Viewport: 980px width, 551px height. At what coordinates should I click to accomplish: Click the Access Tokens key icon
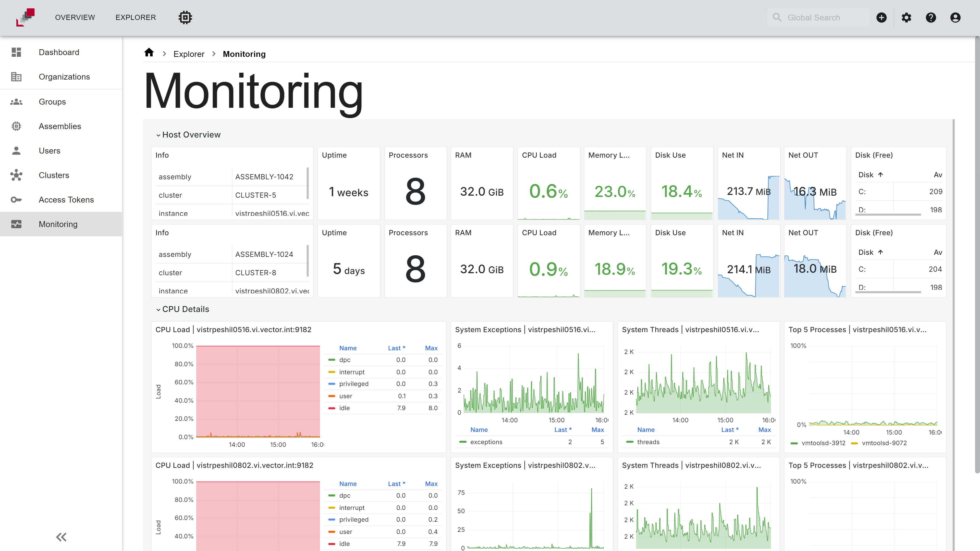point(16,200)
